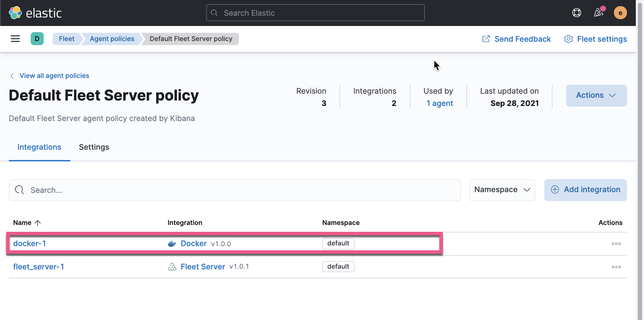Open the hamburger navigation menu

(x=15, y=39)
